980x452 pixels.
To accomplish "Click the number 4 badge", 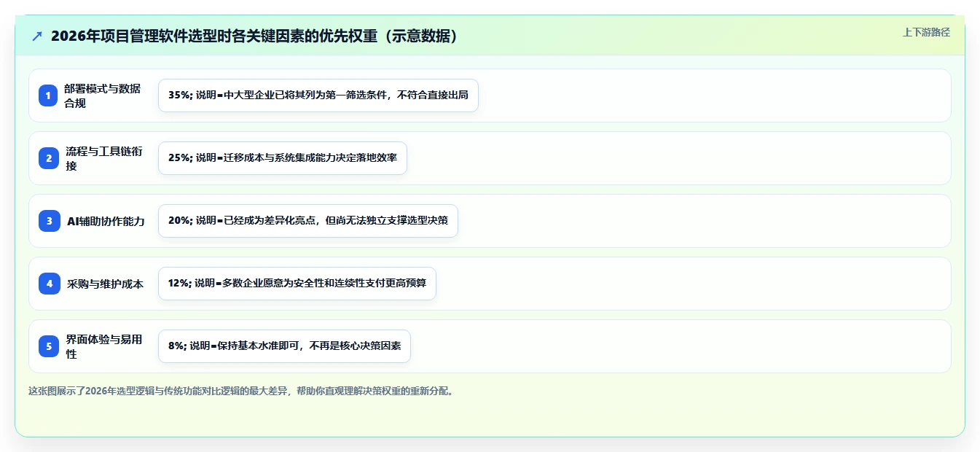I will coord(49,284).
